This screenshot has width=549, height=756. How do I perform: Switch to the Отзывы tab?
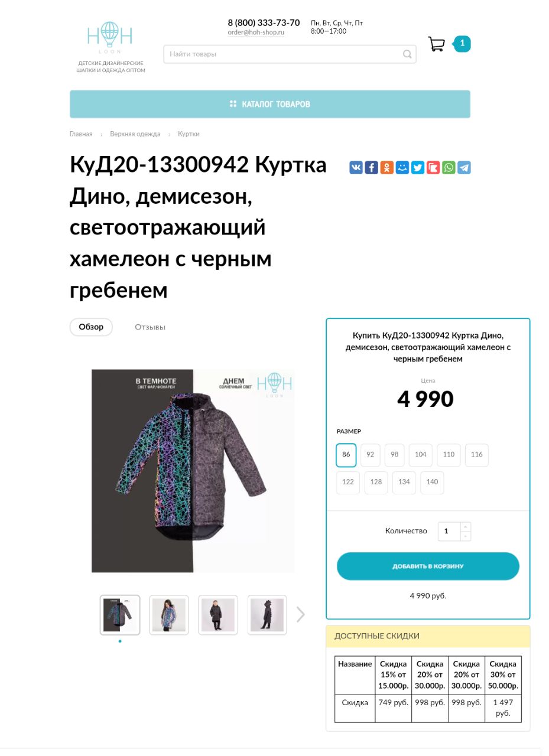pyautogui.click(x=150, y=327)
